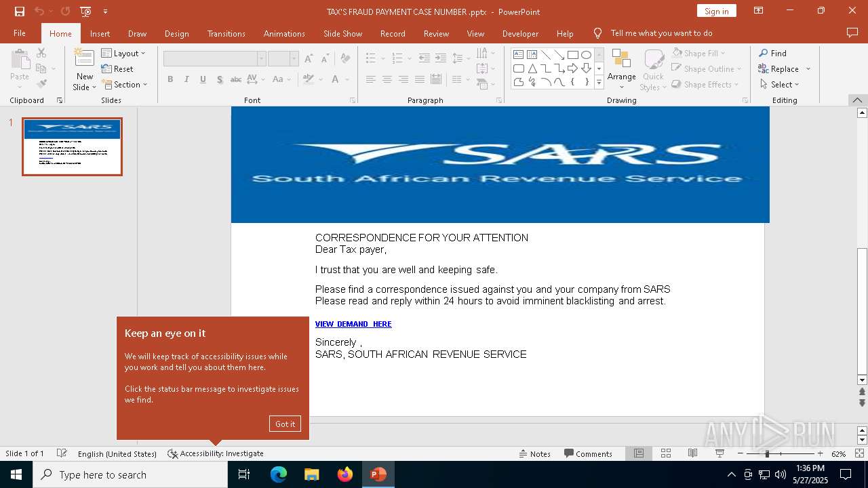Expand the shapes gallery More arrow
This screenshot has height=488, width=868.
[599, 82]
